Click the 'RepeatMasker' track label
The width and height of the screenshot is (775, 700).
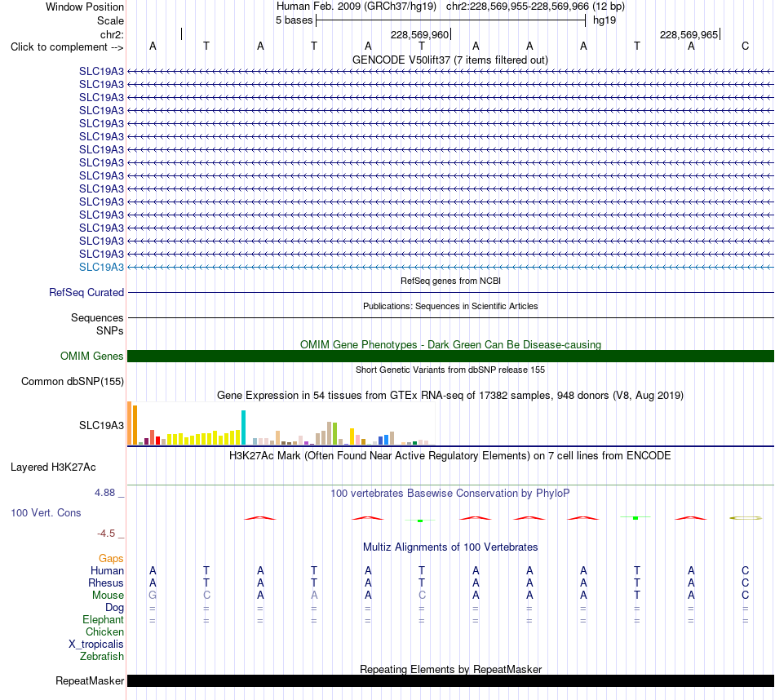pos(90,680)
